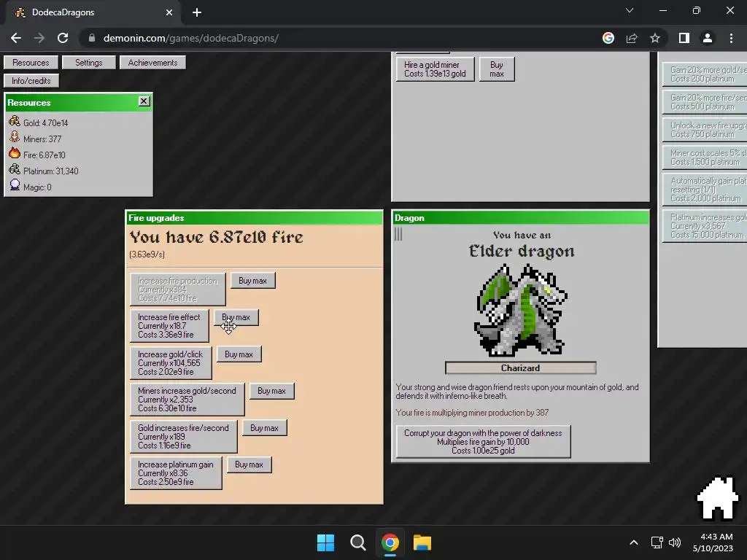Click Corrupt your dragon with darkness button
Screen dimensions: 747x560
pos(483,441)
